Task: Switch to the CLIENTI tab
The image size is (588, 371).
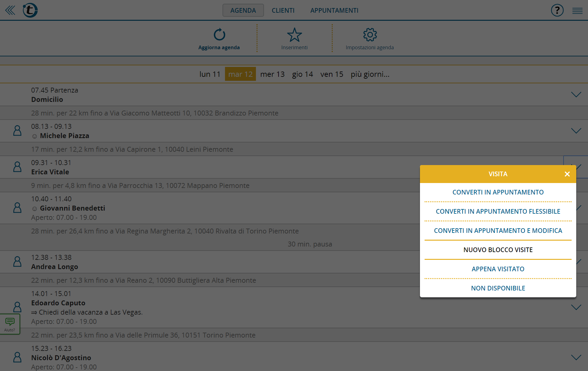Action: (283, 10)
